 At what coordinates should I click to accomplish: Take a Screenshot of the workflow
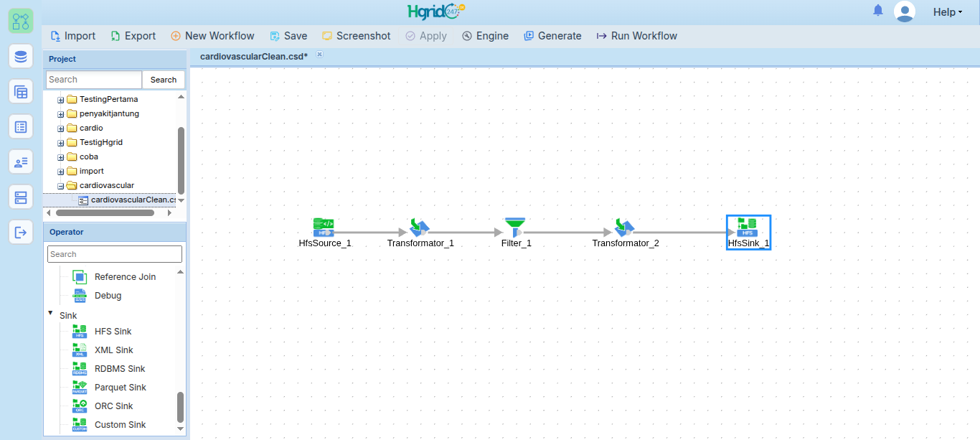pos(357,36)
